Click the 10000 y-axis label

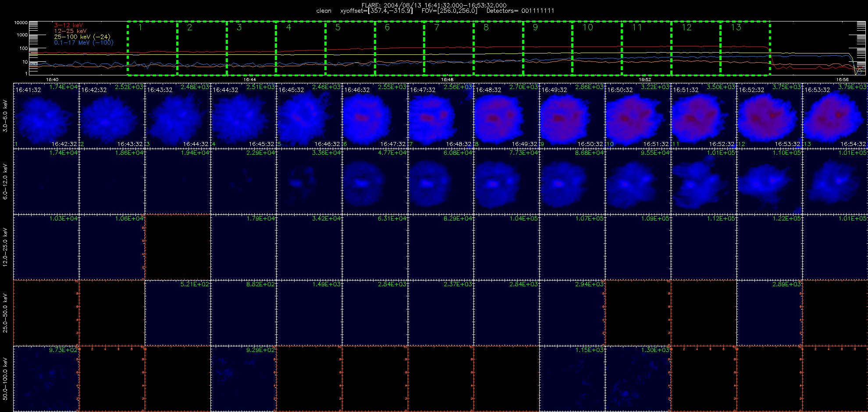click(21, 22)
